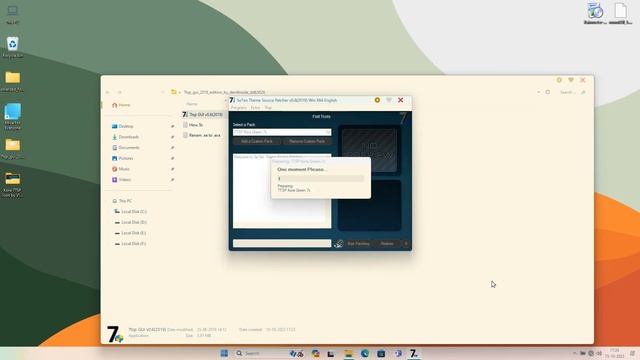The width and height of the screenshot is (640, 360).
Task: Click the Remove Custom Pack button
Action: [x=307, y=141]
